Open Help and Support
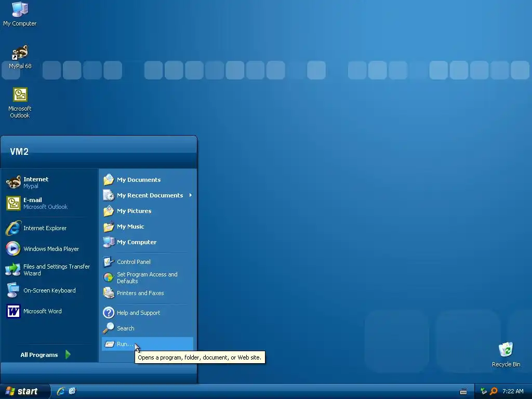This screenshot has width=532, height=399. (x=147, y=313)
